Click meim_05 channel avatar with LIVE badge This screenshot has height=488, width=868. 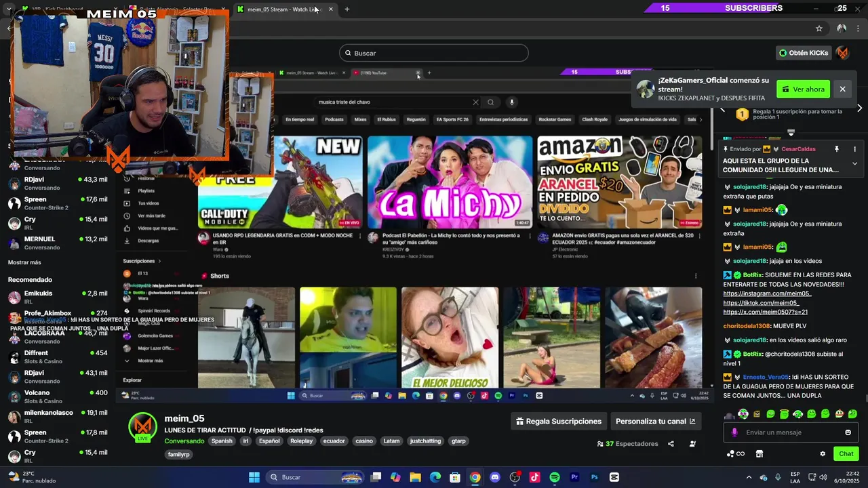point(142,428)
